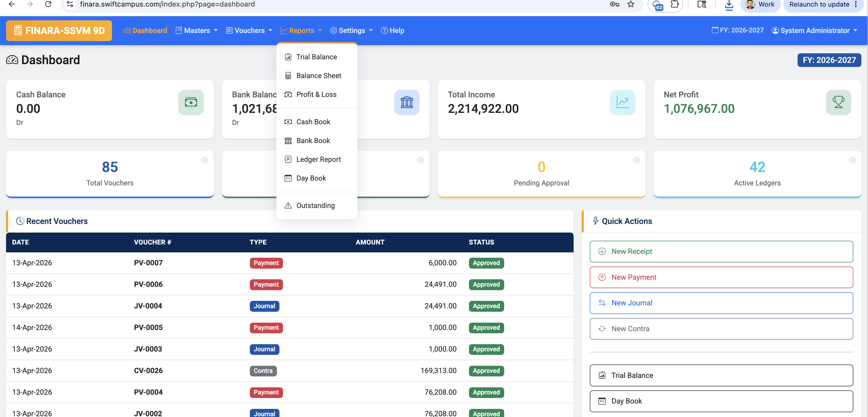
Task: Collapse the Reports dropdown menu
Action: click(x=301, y=30)
